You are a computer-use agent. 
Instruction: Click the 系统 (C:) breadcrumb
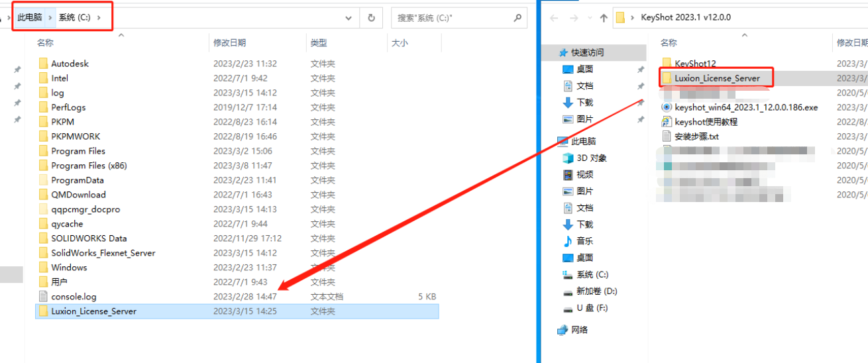point(74,18)
